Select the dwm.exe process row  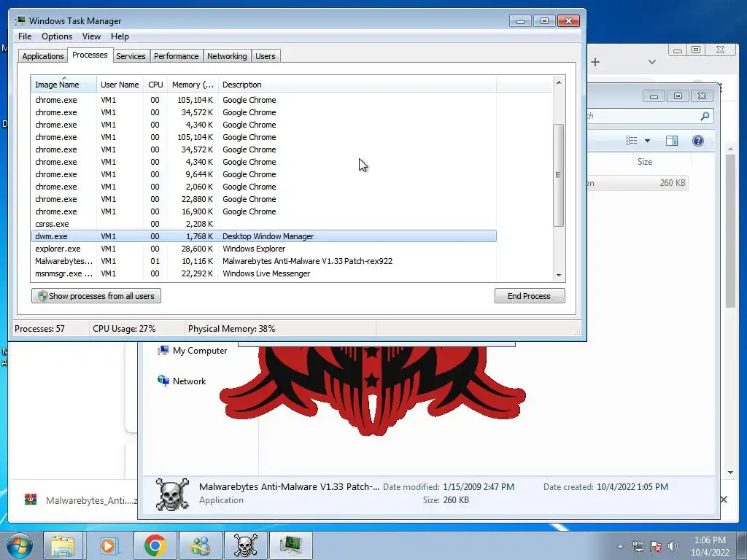tap(264, 236)
